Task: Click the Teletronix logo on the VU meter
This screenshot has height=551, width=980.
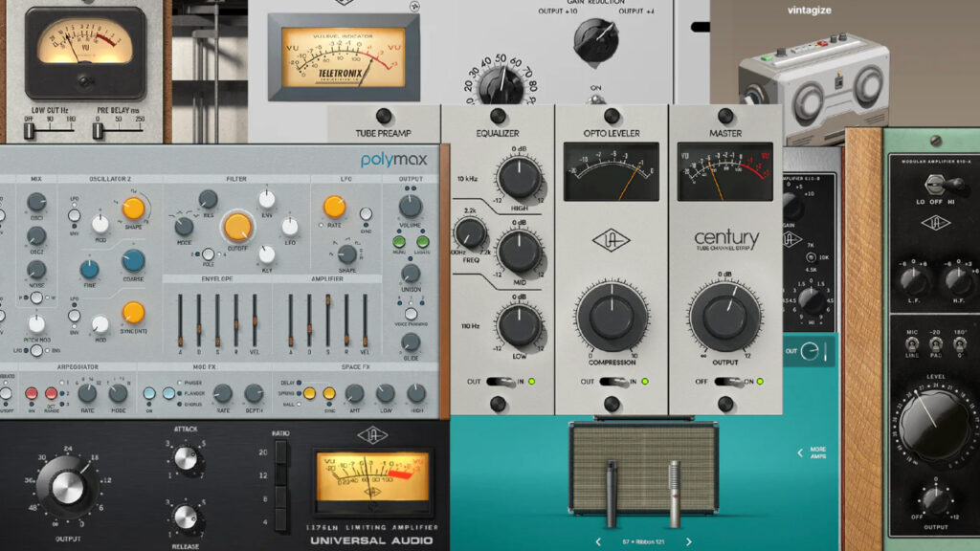Action: pos(340,71)
